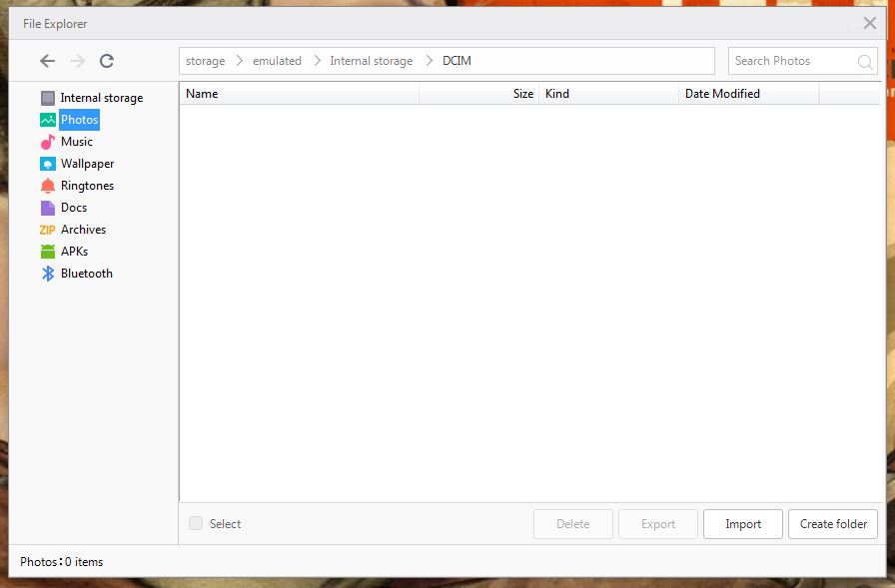Image resolution: width=895 pixels, height=588 pixels.
Task: Click the refresh icon in toolbar
Action: pyautogui.click(x=107, y=61)
